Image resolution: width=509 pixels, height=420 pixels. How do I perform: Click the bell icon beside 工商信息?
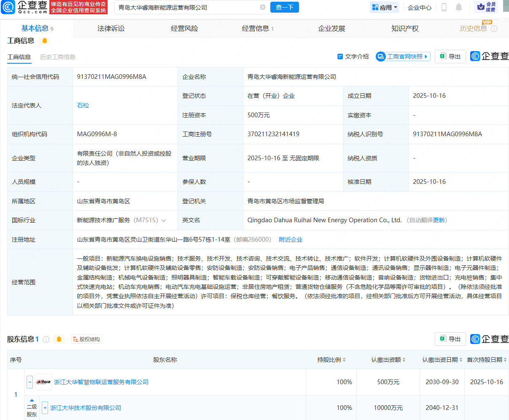pyautogui.click(x=43, y=40)
